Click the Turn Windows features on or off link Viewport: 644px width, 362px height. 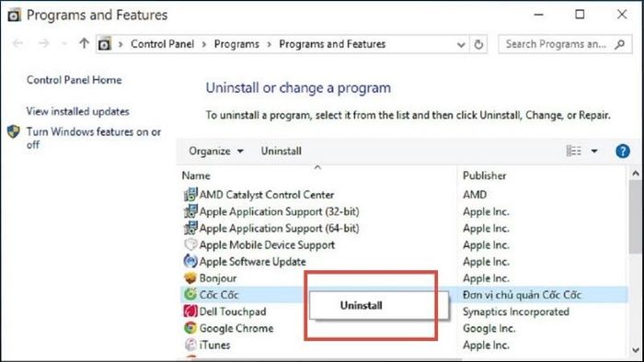coord(94,138)
